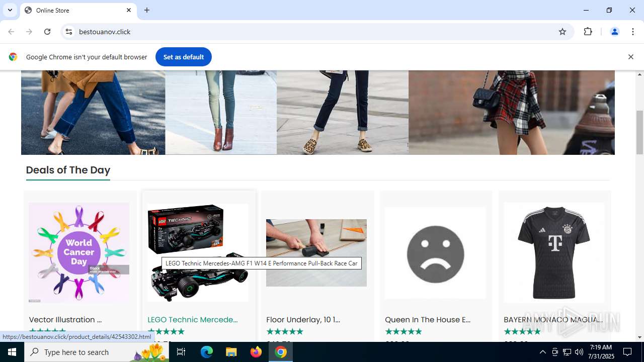Open volume control tray icon

point(579,352)
